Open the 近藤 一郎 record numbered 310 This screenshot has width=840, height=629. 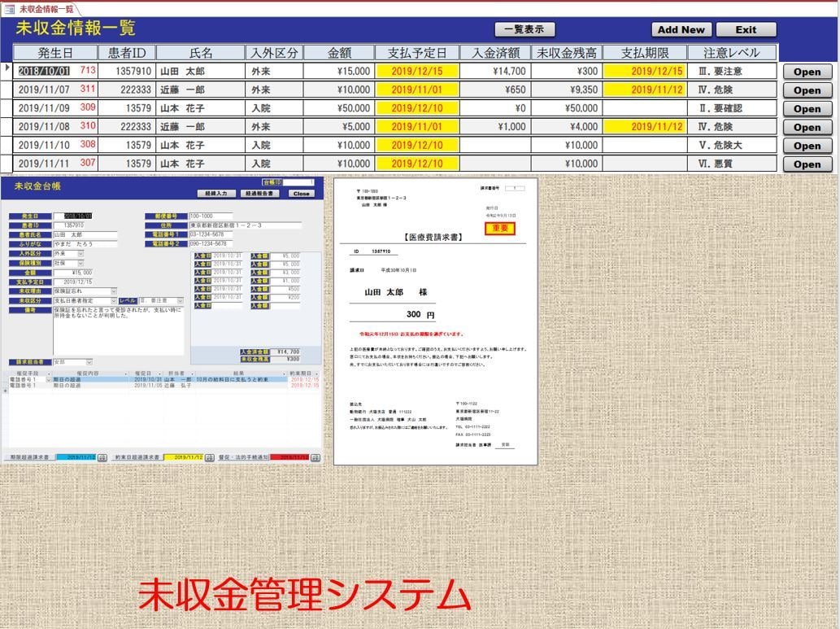(807, 127)
